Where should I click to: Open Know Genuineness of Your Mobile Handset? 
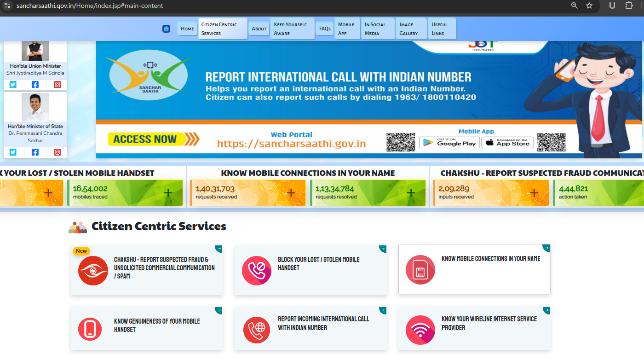157,325
